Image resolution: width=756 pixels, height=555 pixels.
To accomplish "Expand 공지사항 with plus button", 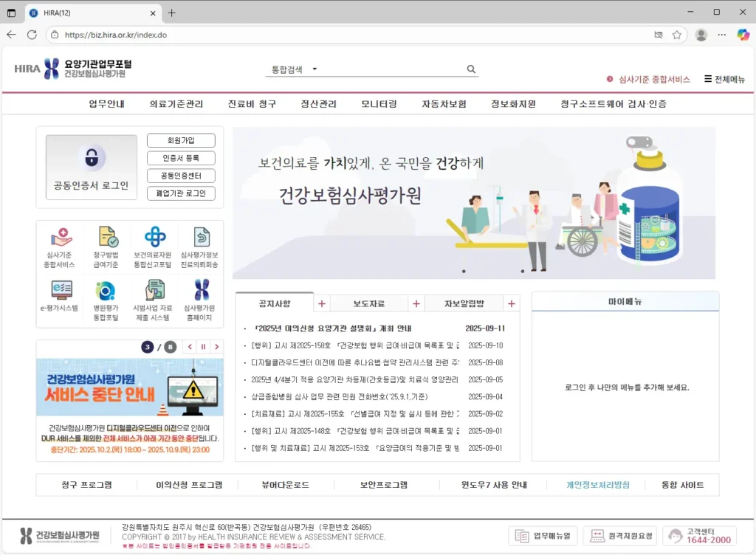I will pos(322,304).
